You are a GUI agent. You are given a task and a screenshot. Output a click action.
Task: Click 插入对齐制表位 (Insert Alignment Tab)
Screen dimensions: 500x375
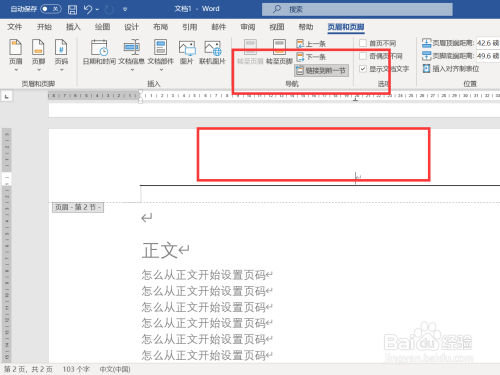[451, 69]
